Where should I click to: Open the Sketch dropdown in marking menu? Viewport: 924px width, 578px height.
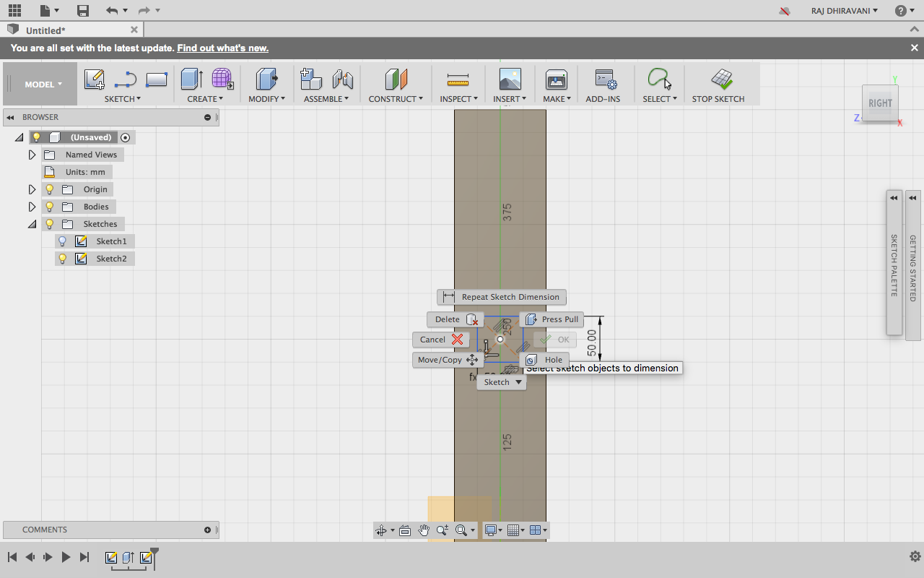tap(502, 382)
